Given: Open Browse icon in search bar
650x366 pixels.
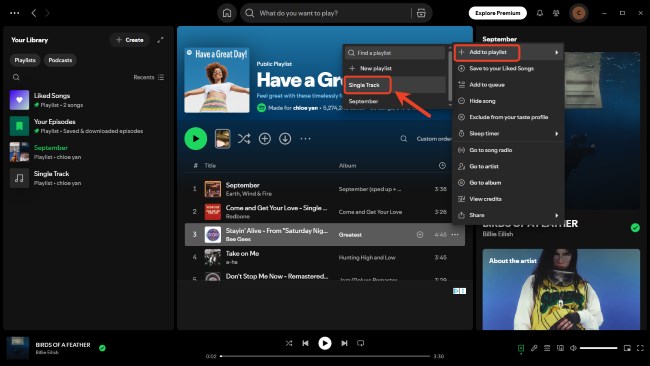Looking at the screenshot, I should (x=421, y=13).
